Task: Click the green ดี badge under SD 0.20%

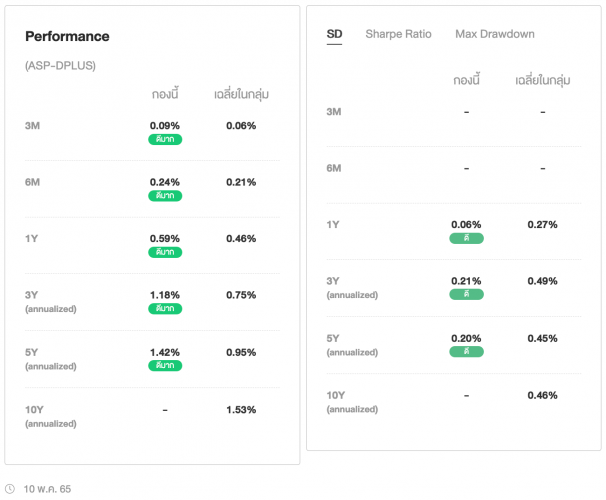Action: coord(466,352)
